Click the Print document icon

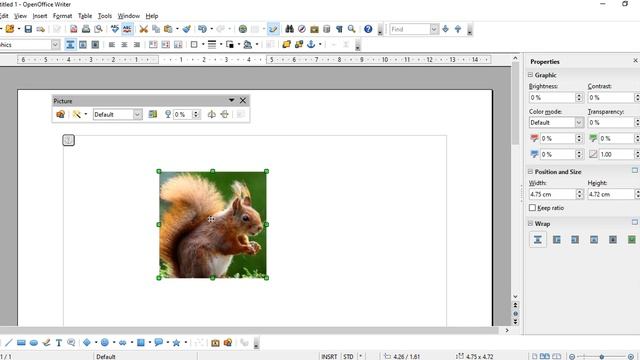[86, 29]
